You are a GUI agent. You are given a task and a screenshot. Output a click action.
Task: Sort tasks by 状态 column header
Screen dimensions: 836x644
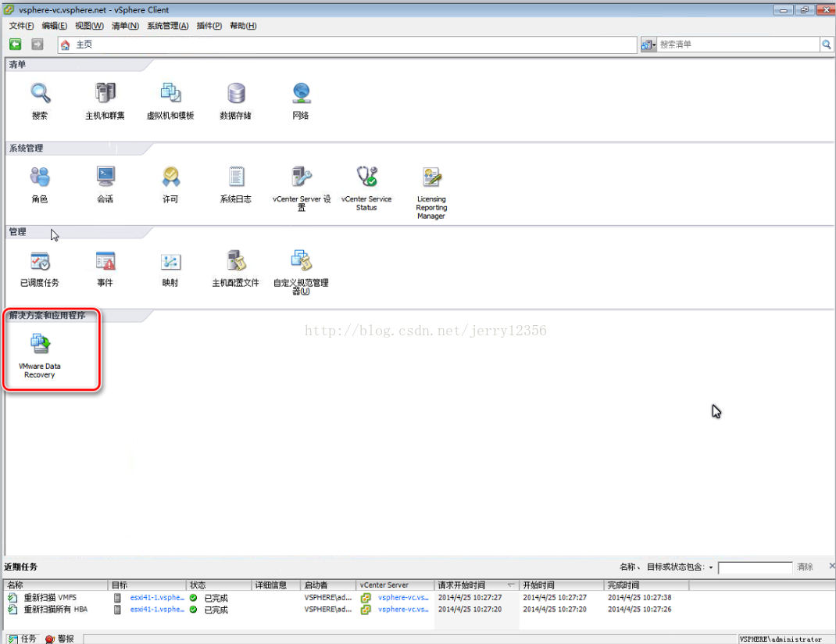219,585
